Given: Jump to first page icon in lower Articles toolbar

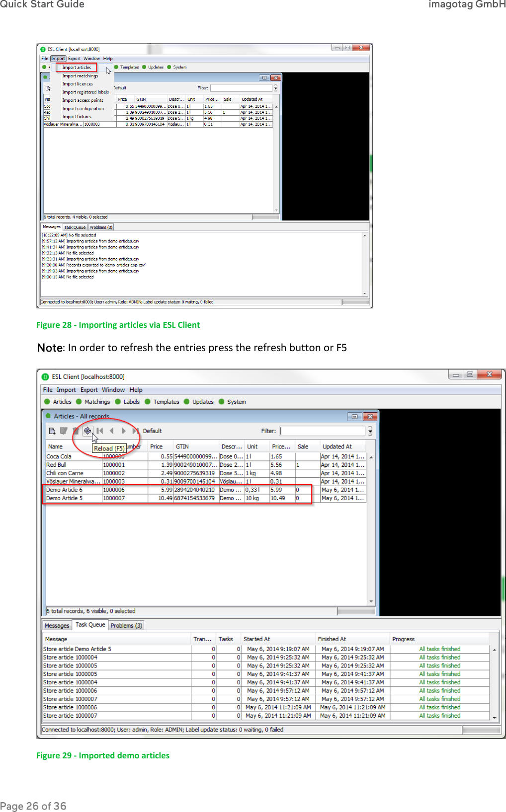Looking at the screenshot, I should (100, 431).
